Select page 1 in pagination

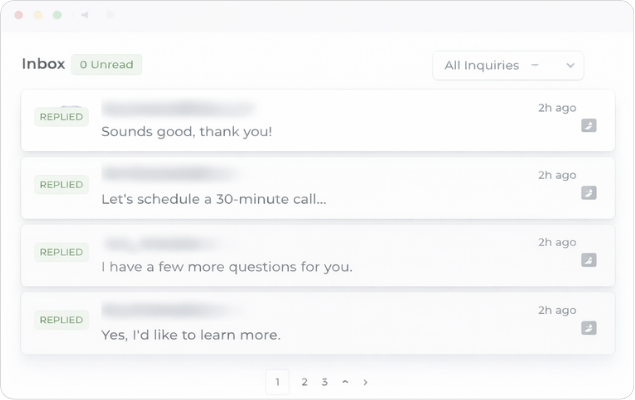tap(278, 381)
